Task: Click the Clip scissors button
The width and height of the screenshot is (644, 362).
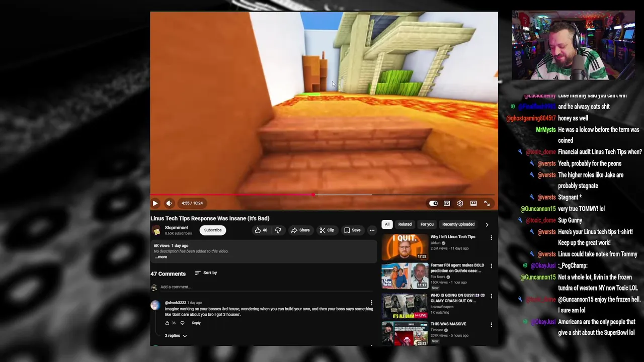Action: pyautogui.click(x=327, y=230)
